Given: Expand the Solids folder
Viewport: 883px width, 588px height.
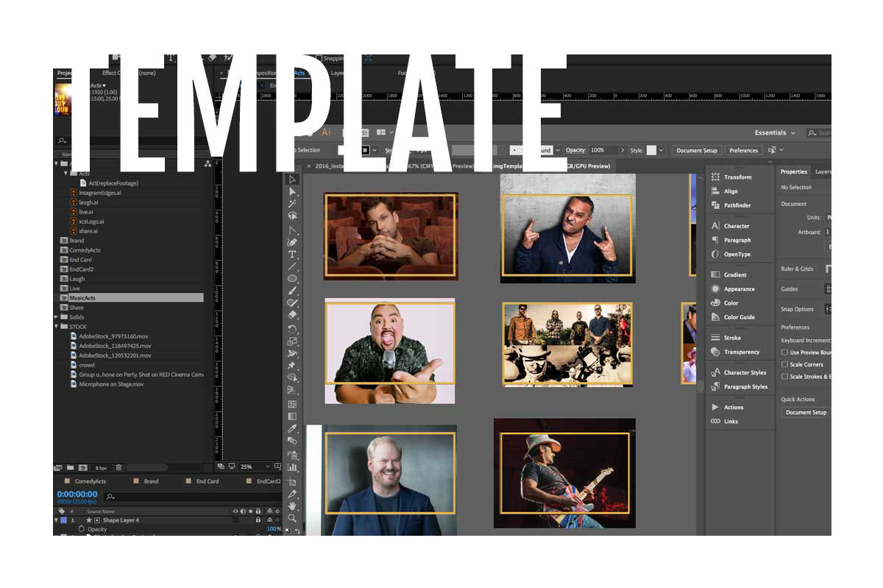Looking at the screenshot, I should pyautogui.click(x=57, y=317).
